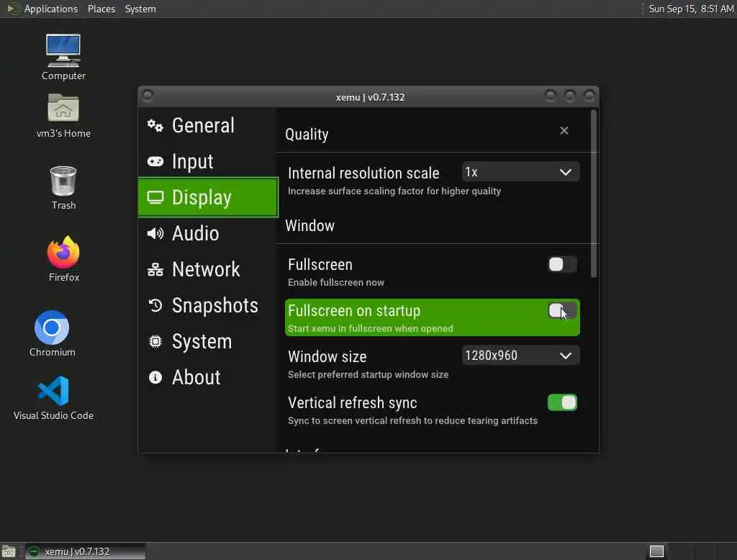
Task: Click the workspace switcher box in bottom panel
Action: (x=656, y=551)
